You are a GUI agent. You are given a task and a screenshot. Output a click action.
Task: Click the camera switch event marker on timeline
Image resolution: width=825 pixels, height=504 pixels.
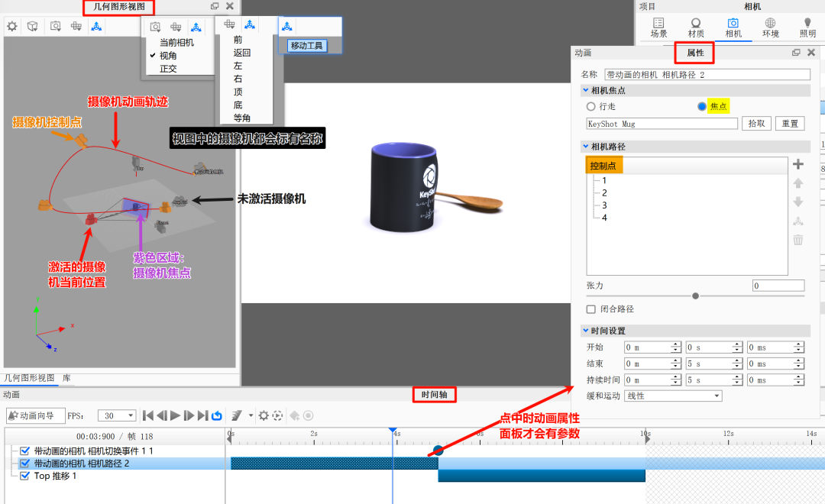438,451
